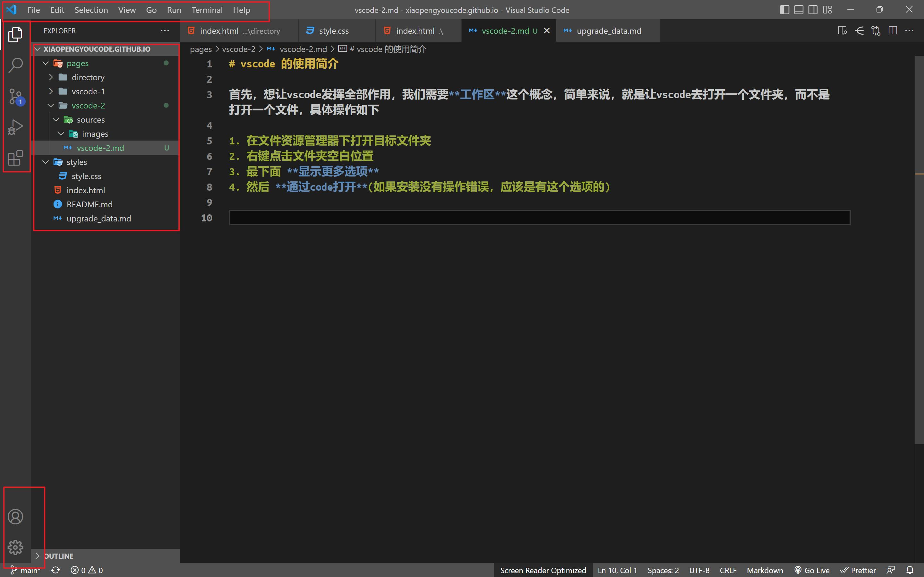This screenshot has width=924, height=577.
Task: Open the File menu
Action: point(34,10)
